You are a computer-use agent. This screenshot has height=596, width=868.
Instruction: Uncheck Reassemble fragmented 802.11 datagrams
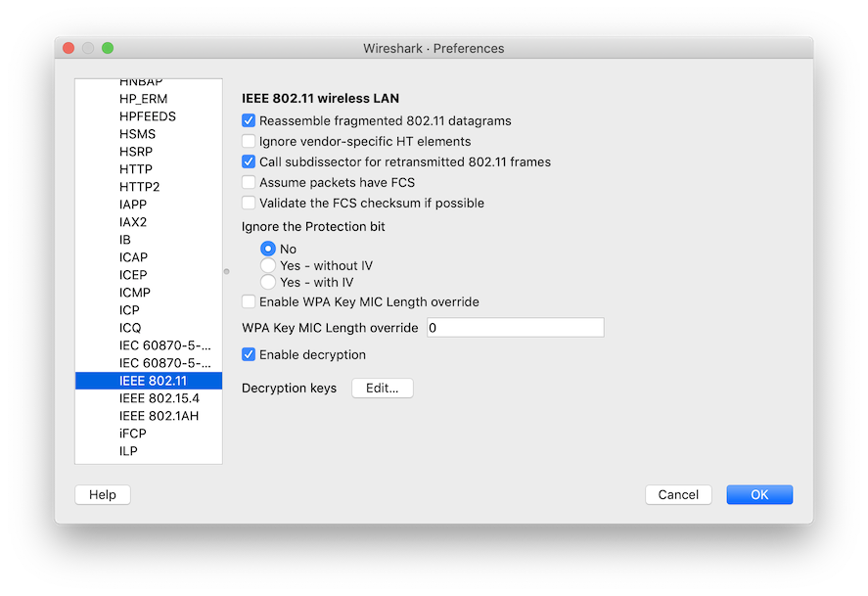point(249,120)
